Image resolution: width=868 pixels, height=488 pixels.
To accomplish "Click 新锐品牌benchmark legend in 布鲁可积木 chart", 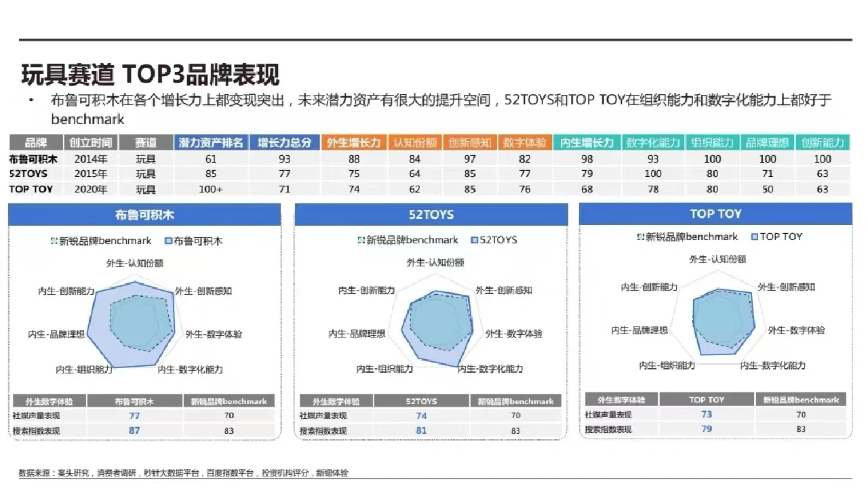I will [x=101, y=241].
